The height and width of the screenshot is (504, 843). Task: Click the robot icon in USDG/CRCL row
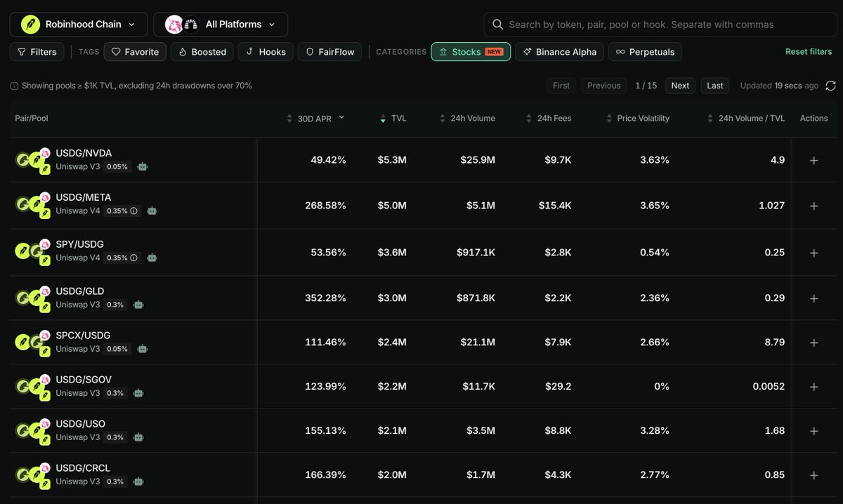(x=138, y=482)
